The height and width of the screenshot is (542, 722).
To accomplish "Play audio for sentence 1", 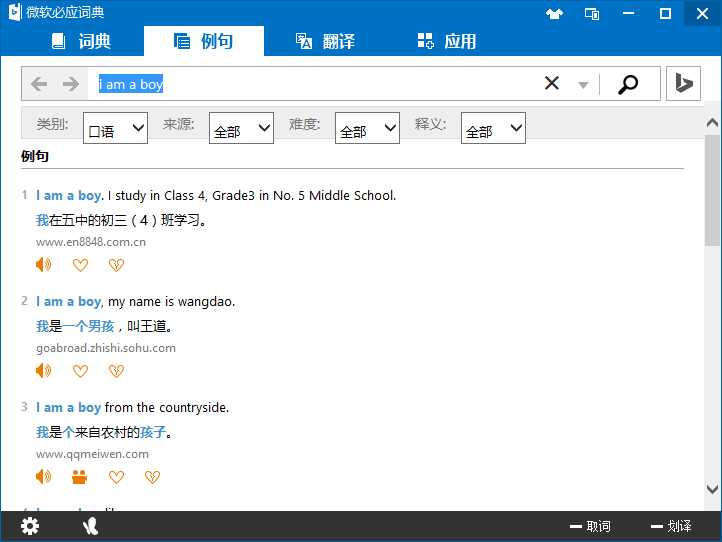I will (x=44, y=265).
